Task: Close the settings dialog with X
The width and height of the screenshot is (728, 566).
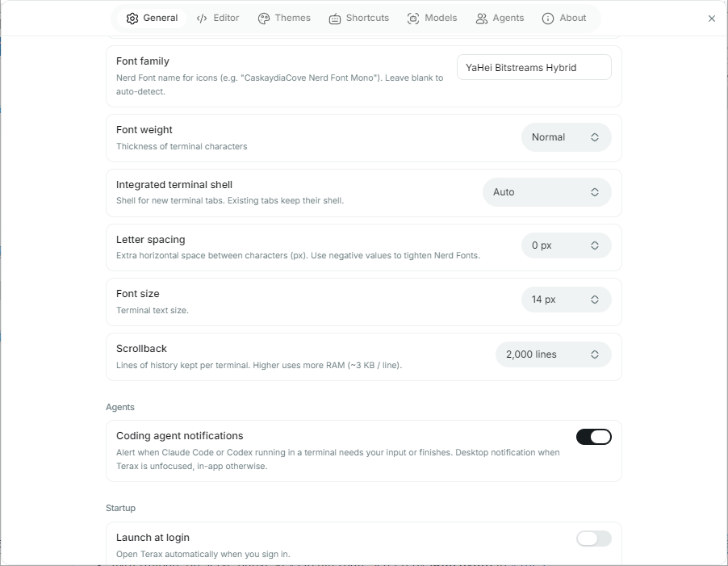Action: (x=712, y=19)
